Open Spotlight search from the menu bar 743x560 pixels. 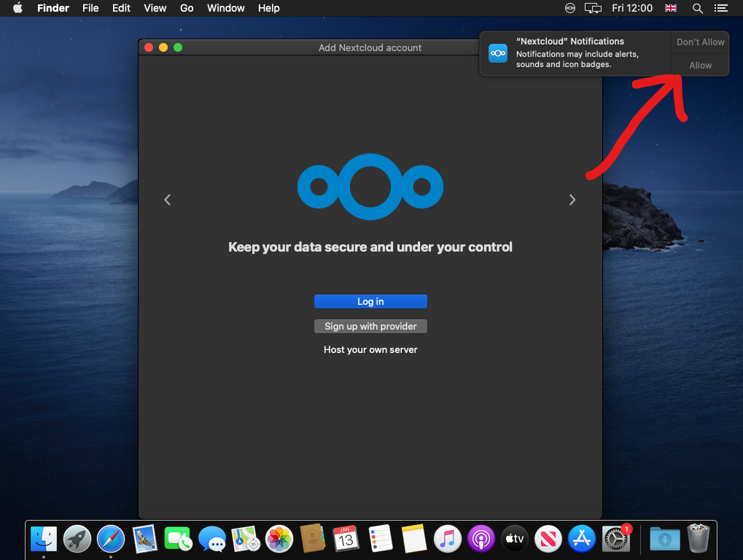pos(697,8)
